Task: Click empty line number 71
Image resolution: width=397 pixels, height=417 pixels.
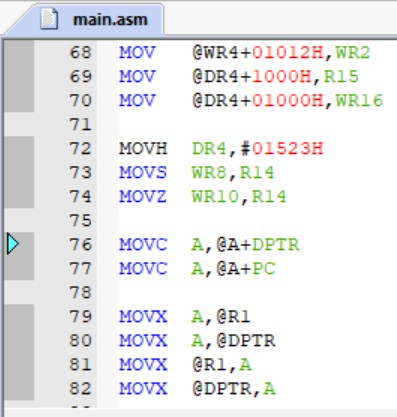Action: click(80, 125)
